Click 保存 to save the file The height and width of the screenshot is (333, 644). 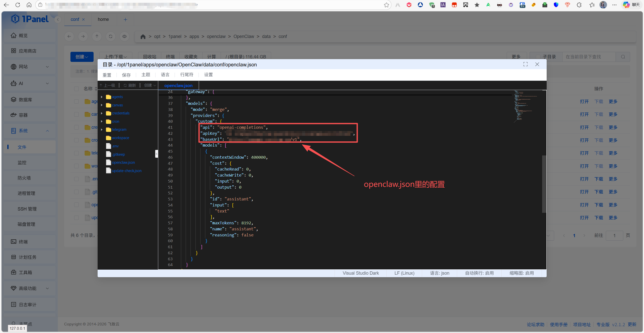click(126, 75)
